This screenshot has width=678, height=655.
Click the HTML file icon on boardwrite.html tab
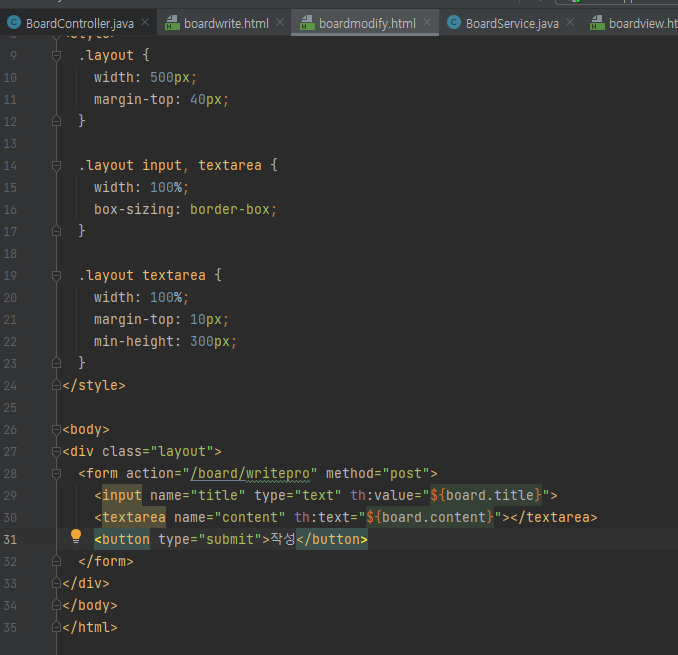click(173, 22)
